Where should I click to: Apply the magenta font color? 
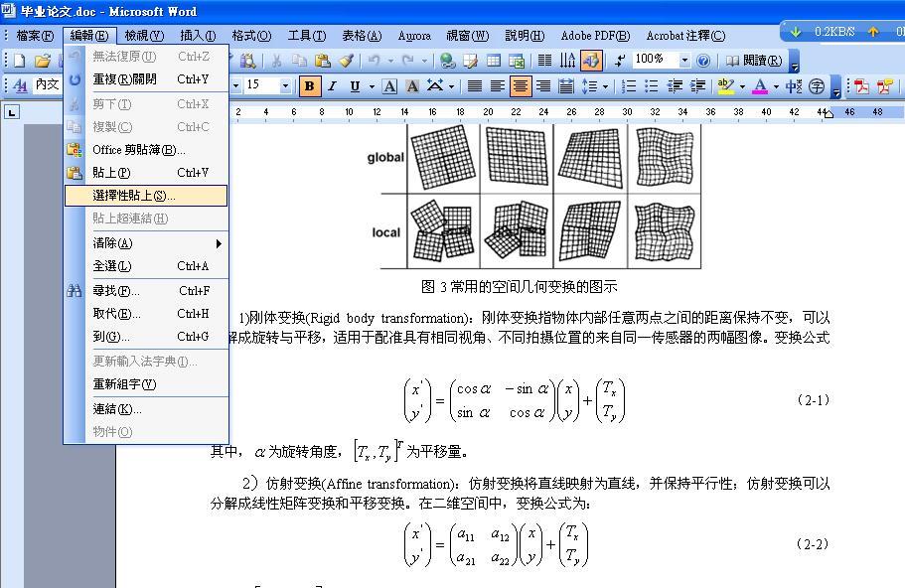pos(760,86)
